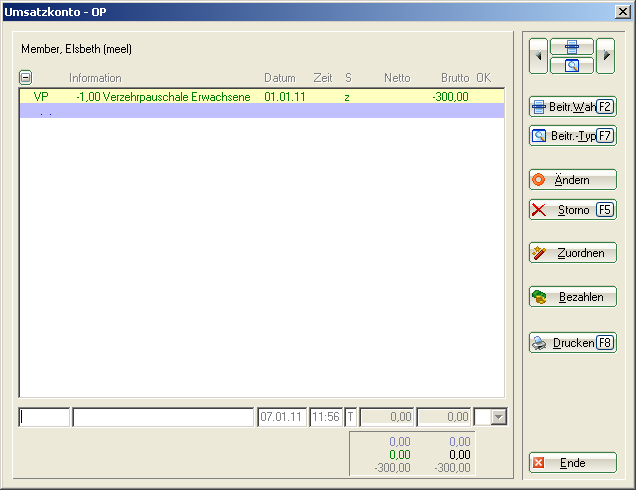Click the orange ring icon on Ändern
Screen dimensions: 636x490
pos(539,180)
